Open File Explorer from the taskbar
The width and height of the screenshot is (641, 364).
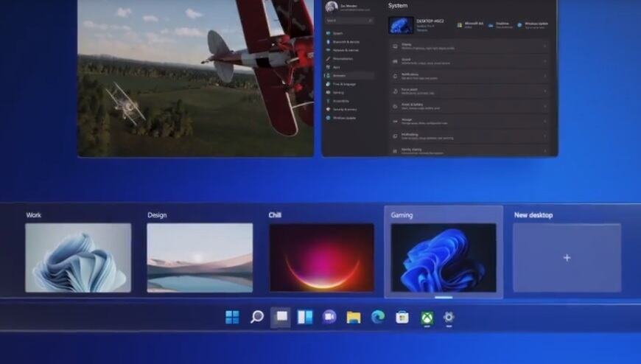coord(354,317)
